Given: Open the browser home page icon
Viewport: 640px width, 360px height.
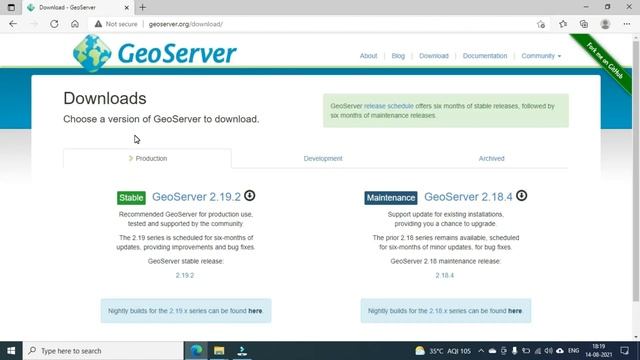Looking at the screenshot, I should coord(75,24).
